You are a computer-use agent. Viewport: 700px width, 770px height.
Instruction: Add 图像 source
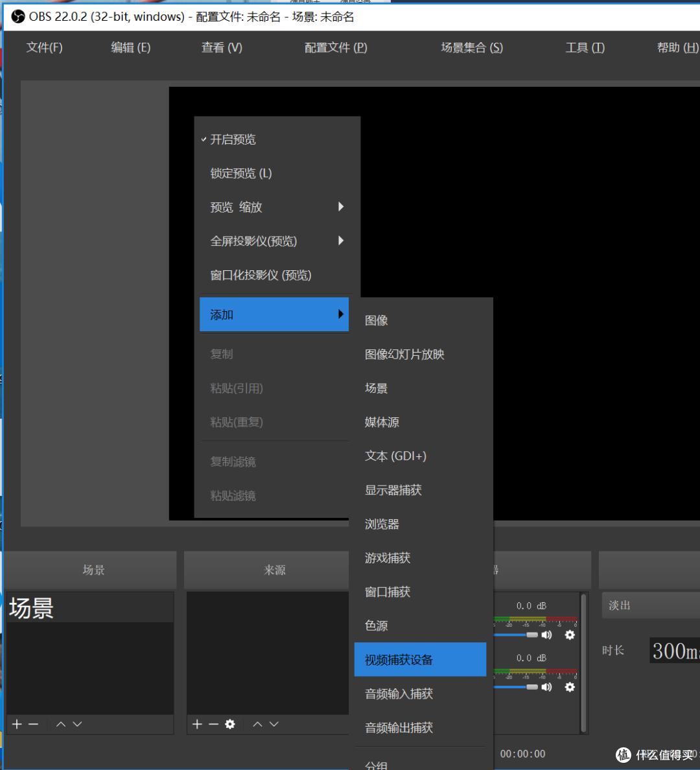click(421, 320)
